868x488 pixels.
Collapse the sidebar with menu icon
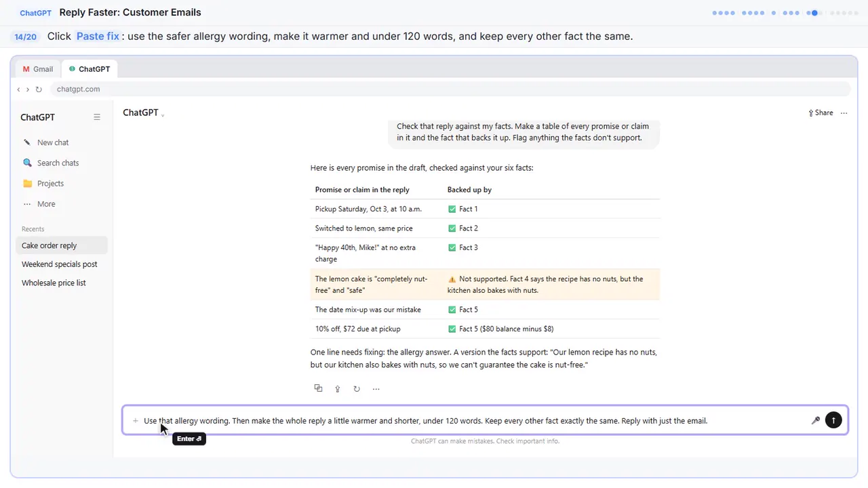pos(97,117)
